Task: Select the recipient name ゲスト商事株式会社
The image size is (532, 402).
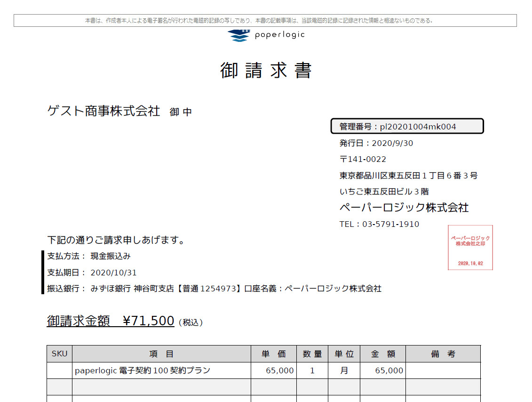Action: tap(104, 111)
